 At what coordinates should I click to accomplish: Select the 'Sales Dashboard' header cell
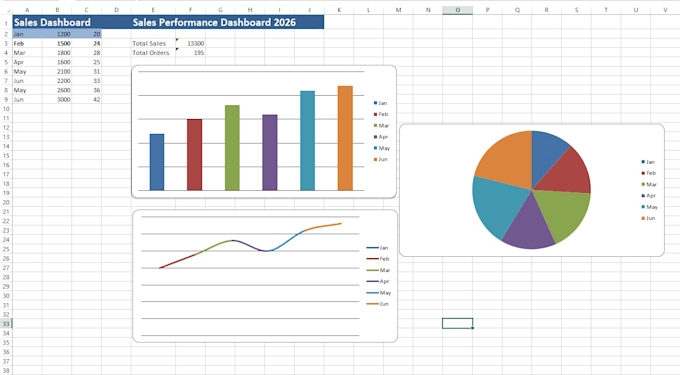(57, 22)
